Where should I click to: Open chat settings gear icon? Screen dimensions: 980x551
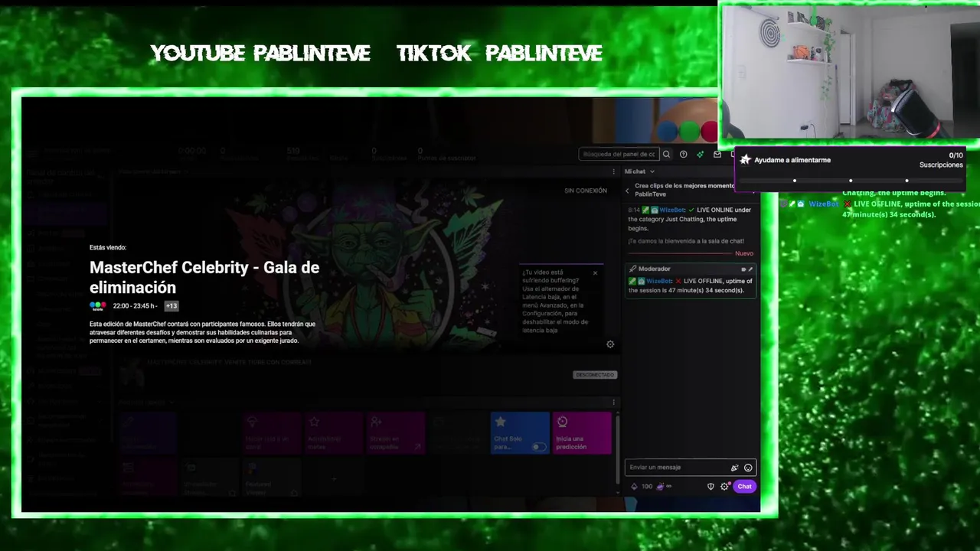tap(724, 487)
